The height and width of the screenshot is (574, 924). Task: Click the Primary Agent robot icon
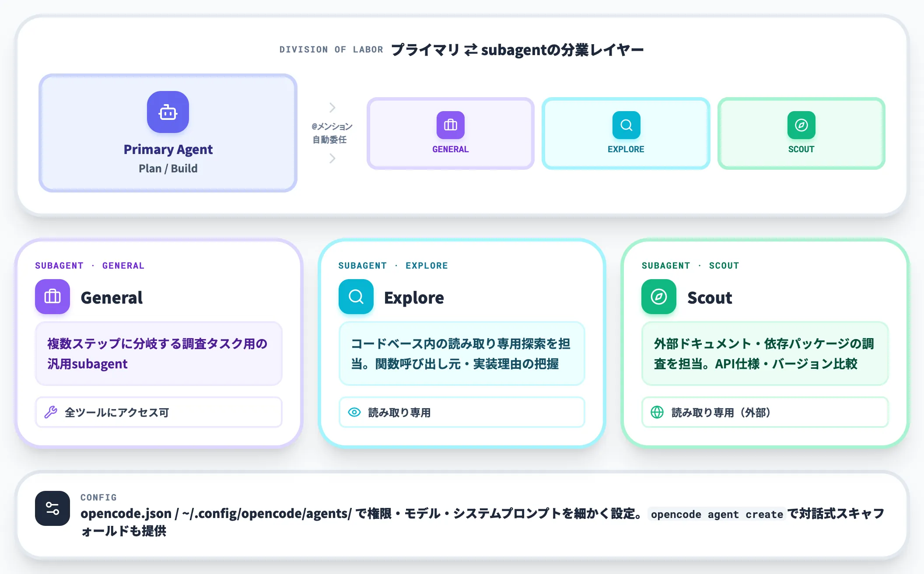coord(168,112)
